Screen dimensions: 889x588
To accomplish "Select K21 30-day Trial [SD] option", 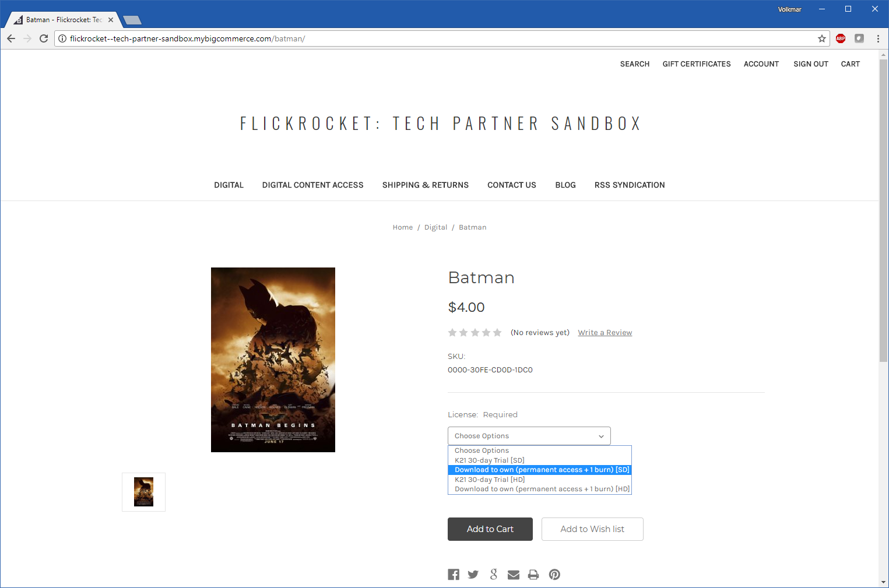I will click(x=490, y=460).
